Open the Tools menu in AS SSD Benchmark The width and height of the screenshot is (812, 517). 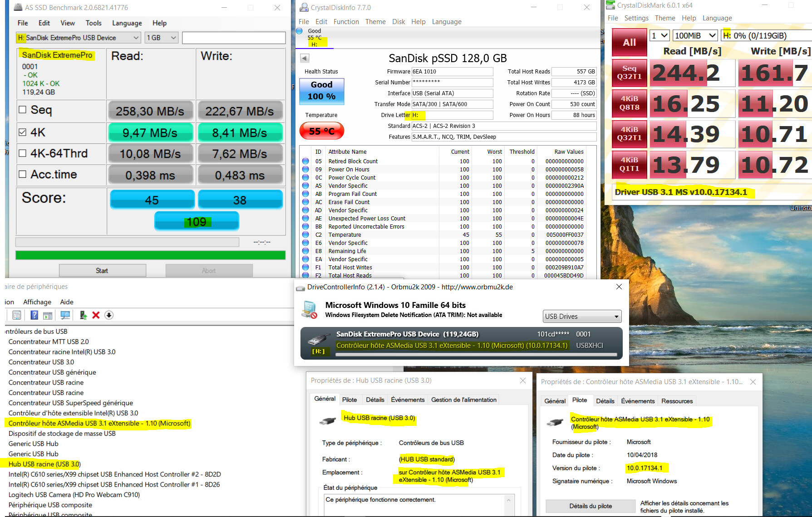(x=94, y=23)
